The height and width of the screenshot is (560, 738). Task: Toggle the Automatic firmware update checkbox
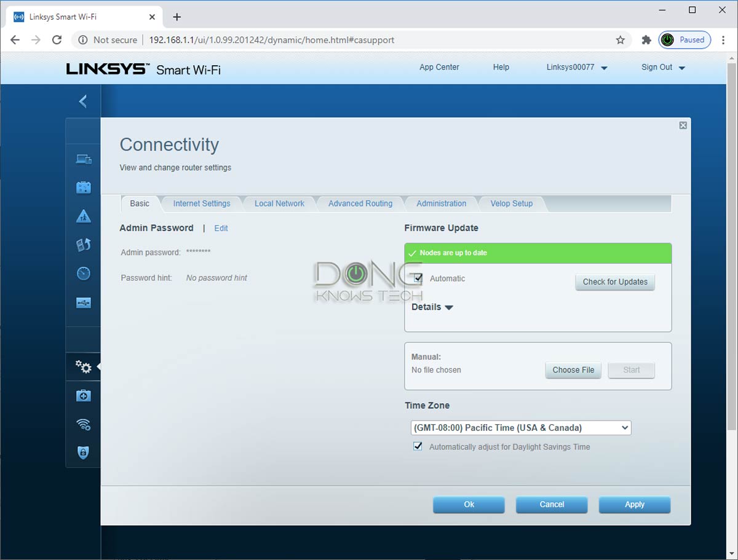coord(418,278)
